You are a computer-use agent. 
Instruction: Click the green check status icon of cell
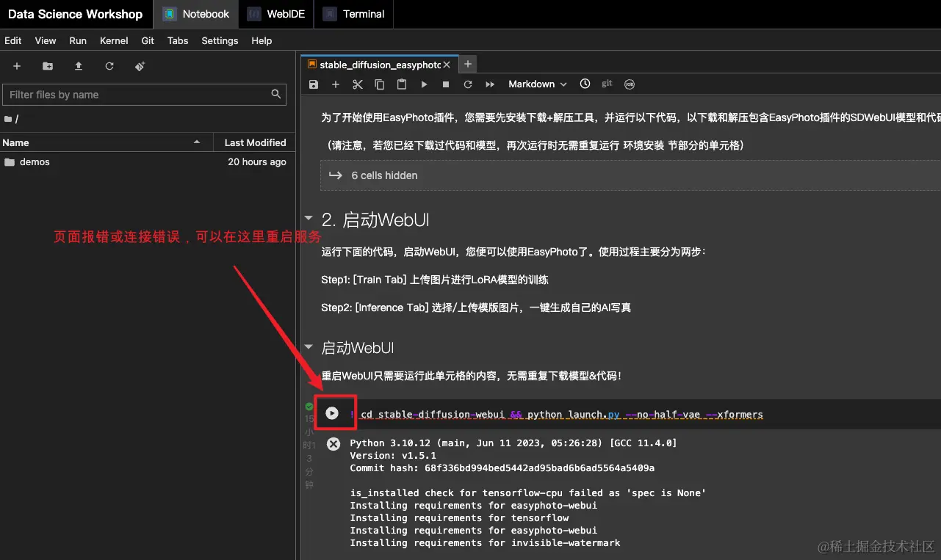click(x=309, y=406)
